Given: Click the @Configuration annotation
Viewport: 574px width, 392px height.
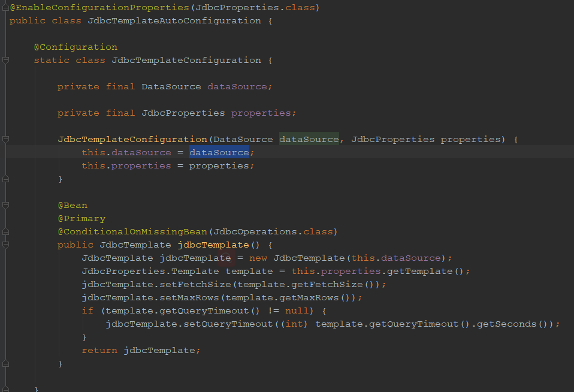Looking at the screenshot, I should (x=75, y=47).
